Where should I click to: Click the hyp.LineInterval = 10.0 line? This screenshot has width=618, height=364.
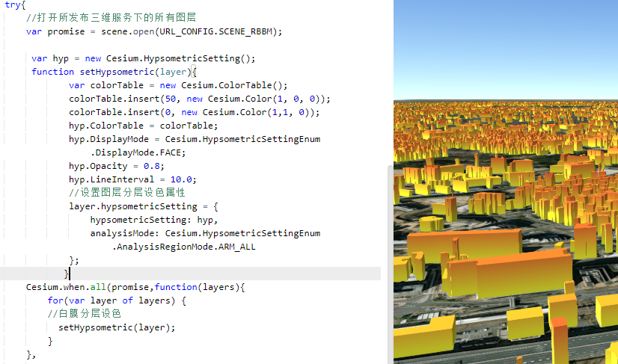click(x=132, y=179)
